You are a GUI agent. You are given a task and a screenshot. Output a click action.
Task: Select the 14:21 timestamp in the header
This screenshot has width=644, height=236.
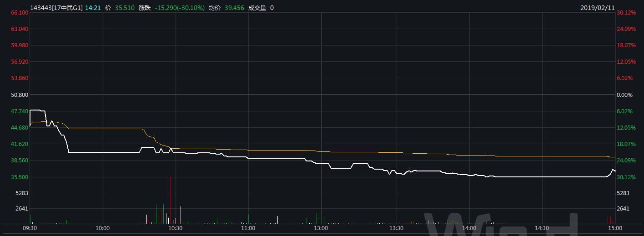click(92, 8)
